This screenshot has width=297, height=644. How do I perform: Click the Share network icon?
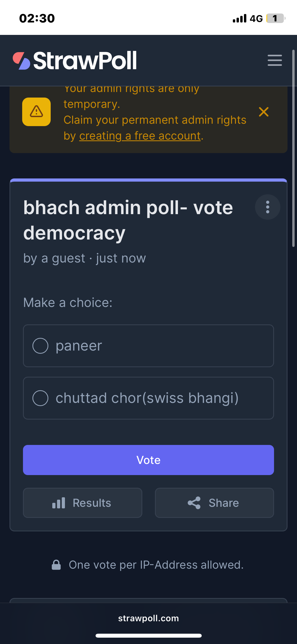coord(194,503)
